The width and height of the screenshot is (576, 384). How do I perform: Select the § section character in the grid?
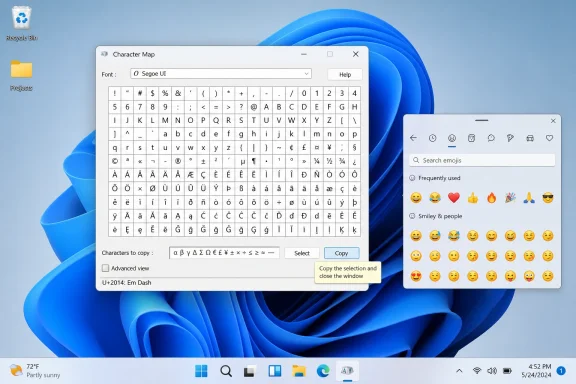354,148
